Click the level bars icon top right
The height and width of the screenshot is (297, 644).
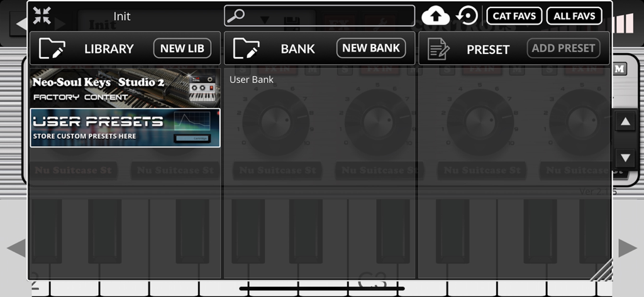click(623, 23)
